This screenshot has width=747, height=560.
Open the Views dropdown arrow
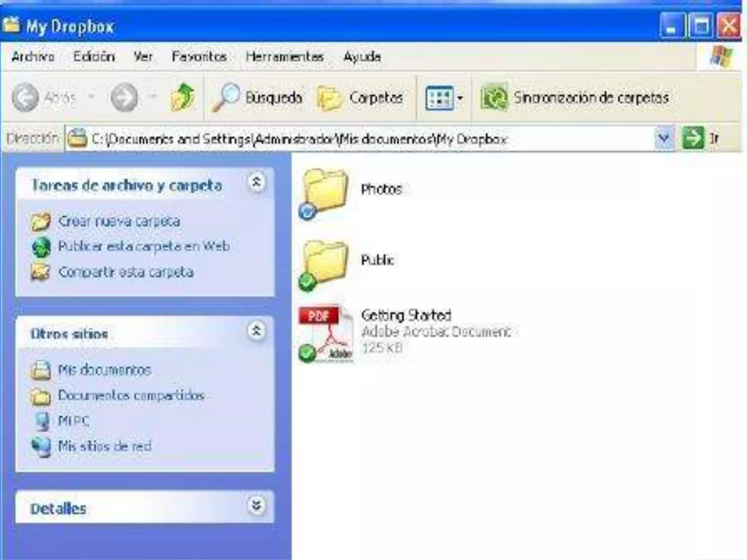pyautogui.click(x=460, y=98)
